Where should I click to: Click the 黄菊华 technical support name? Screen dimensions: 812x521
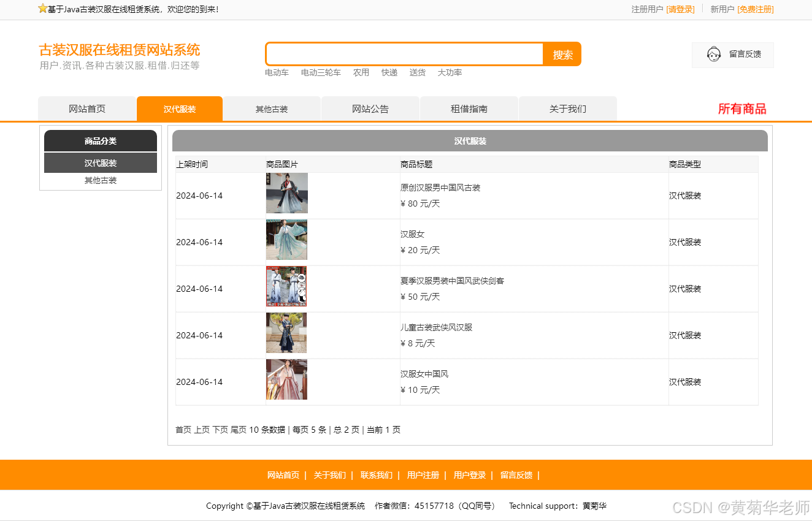(594, 506)
